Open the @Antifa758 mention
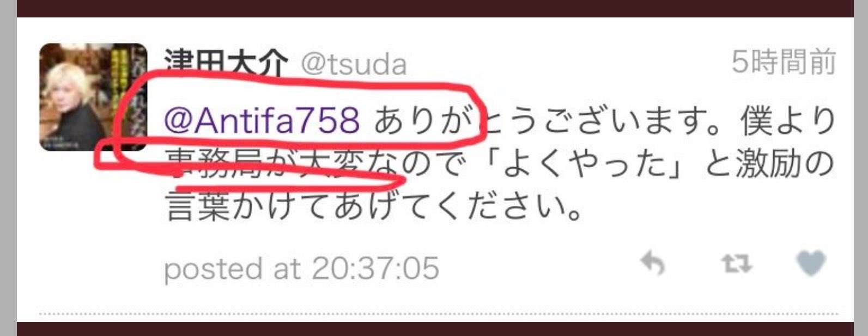Image resolution: width=868 pixels, height=336 pixels. click(x=262, y=120)
